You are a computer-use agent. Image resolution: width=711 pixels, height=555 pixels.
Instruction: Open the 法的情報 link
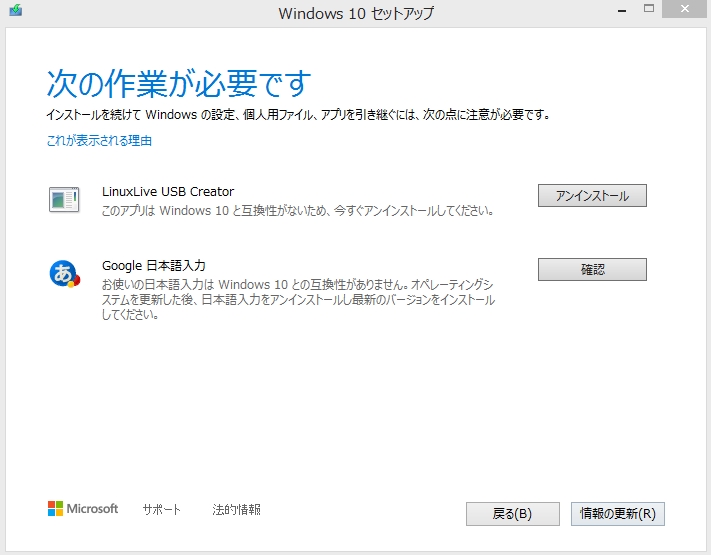click(x=236, y=509)
